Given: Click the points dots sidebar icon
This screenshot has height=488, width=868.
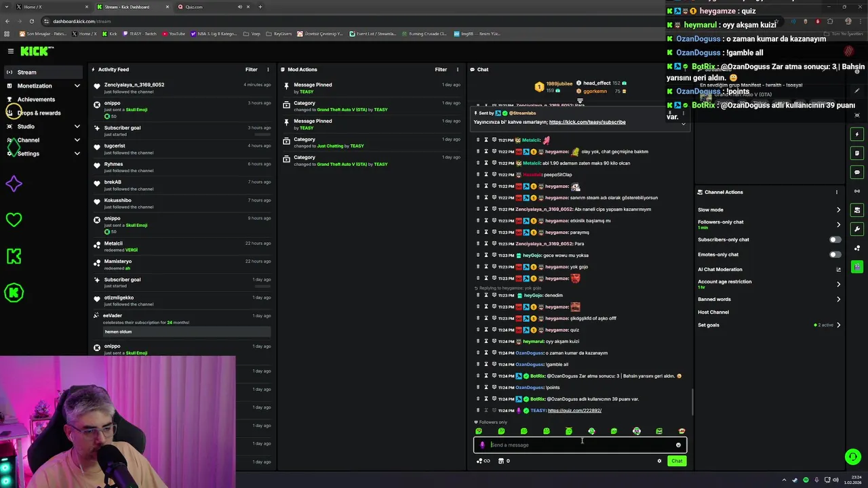Looking at the screenshot, I should pyautogui.click(x=857, y=248).
